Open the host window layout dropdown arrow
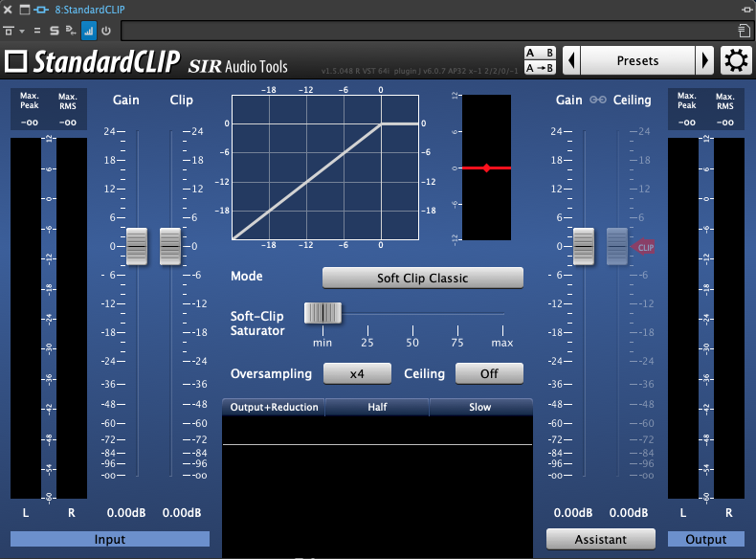The width and height of the screenshot is (756, 559). pos(22,32)
